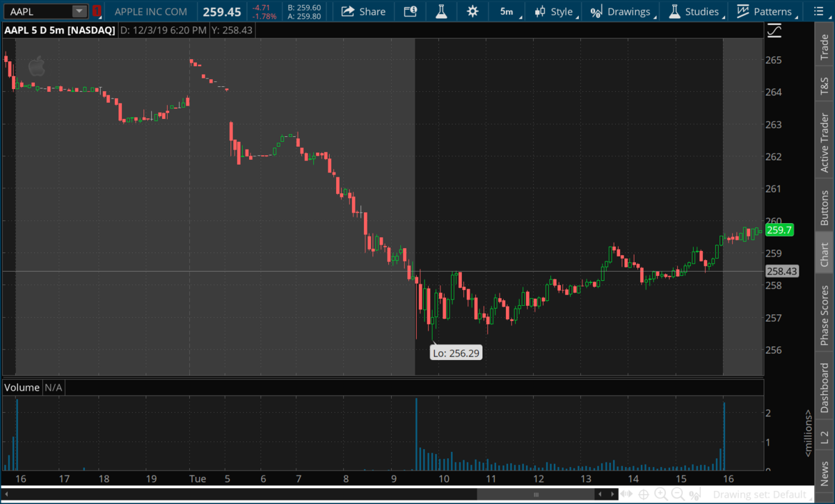Click the last price 259.45

[222, 12]
